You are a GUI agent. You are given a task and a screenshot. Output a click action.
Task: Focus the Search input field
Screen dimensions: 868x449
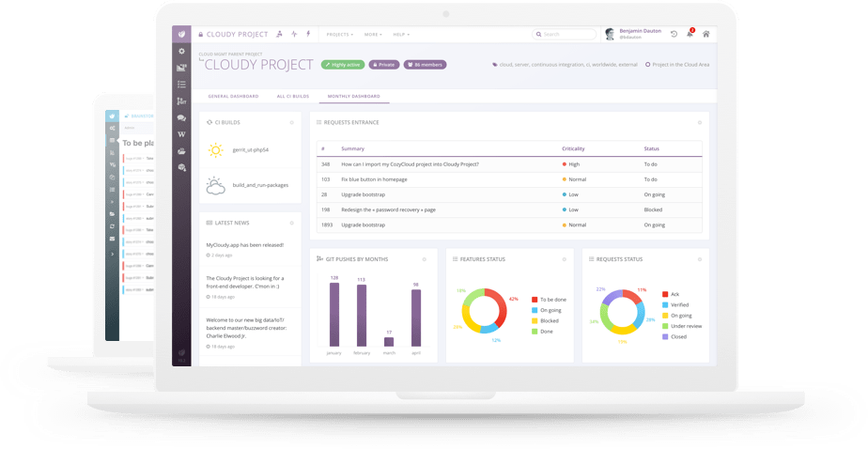click(x=564, y=35)
